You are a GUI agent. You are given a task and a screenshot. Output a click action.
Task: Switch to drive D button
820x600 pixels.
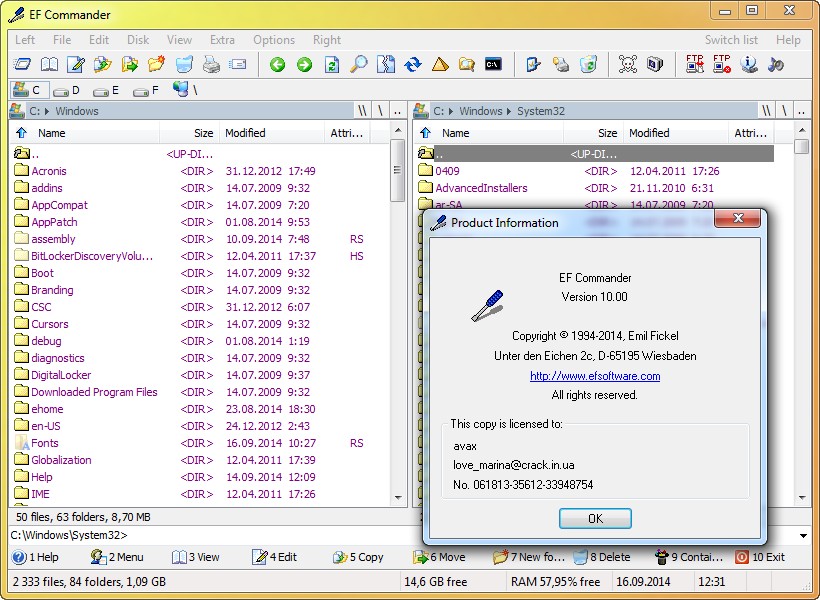click(x=66, y=90)
